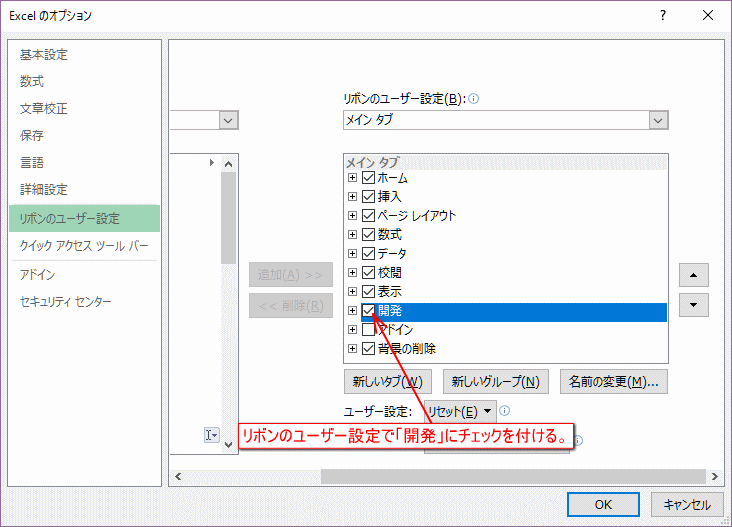The image size is (732, 527).
Task: Expand the アドイン tree node
Action: coord(352,330)
